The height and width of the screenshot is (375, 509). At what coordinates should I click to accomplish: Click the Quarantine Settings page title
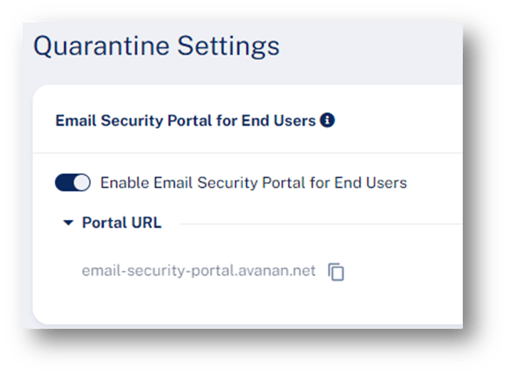tap(156, 46)
